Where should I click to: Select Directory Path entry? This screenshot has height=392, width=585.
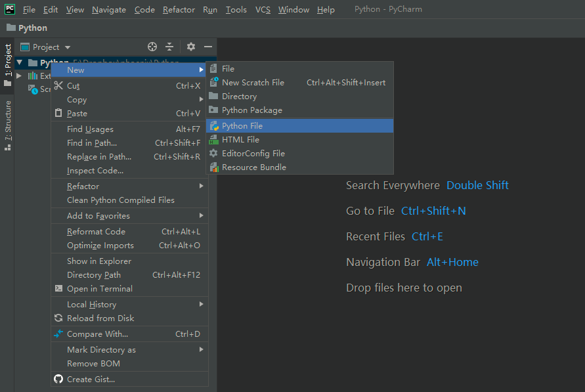click(129, 274)
